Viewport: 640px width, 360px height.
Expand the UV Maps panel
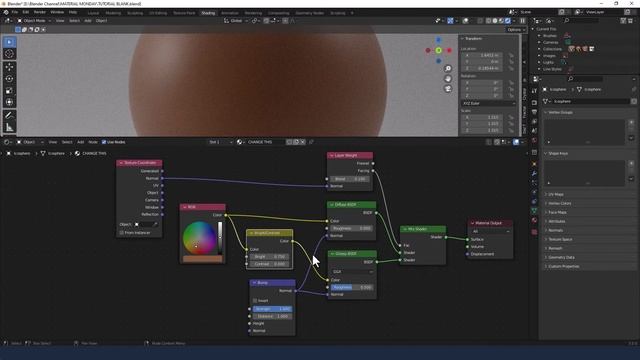click(x=556, y=194)
